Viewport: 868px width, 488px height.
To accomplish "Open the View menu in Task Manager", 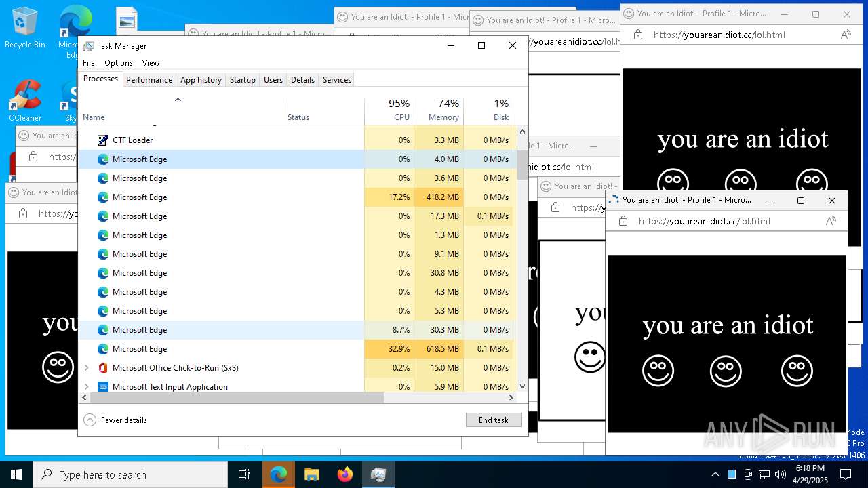I will (x=151, y=63).
